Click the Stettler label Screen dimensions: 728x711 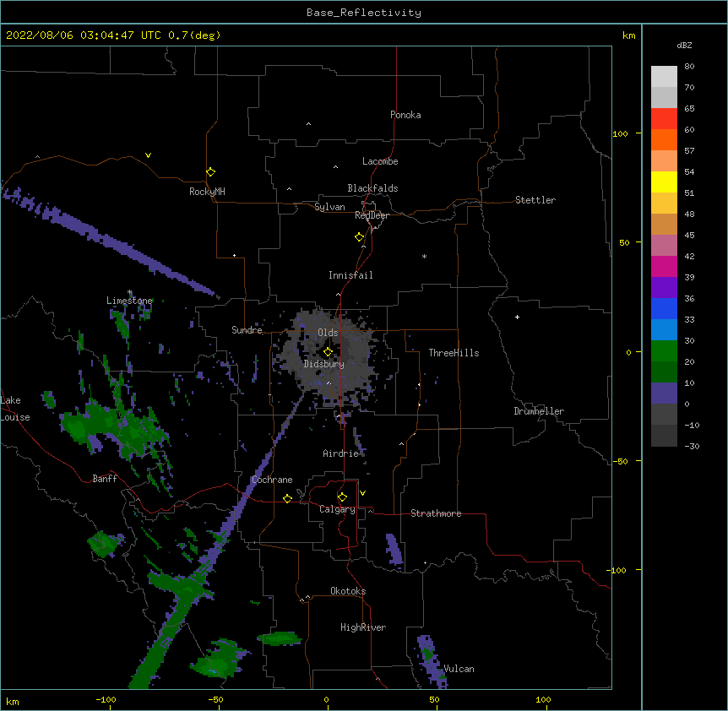coord(535,200)
